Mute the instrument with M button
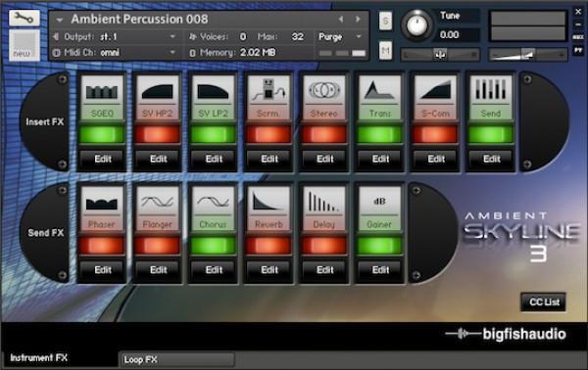Image resolution: width=588 pixels, height=370 pixels. click(x=385, y=50)
